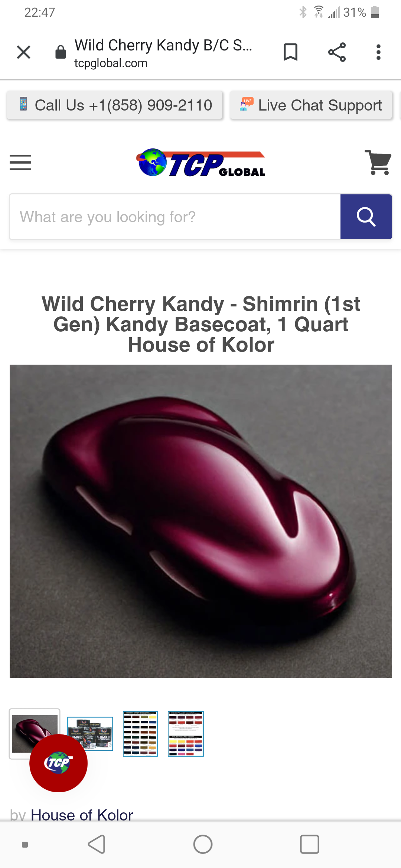Open Live Chat Support button
Viewport: 401px width, 868px height.
[311, 105]
